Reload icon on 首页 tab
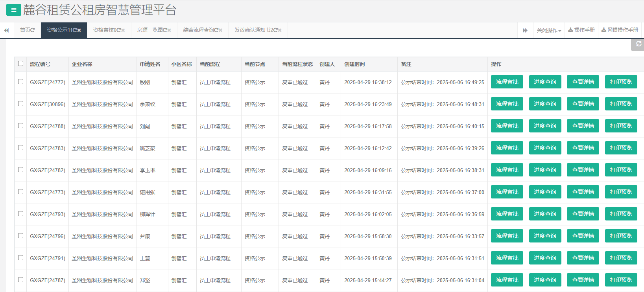 point(33,30)
